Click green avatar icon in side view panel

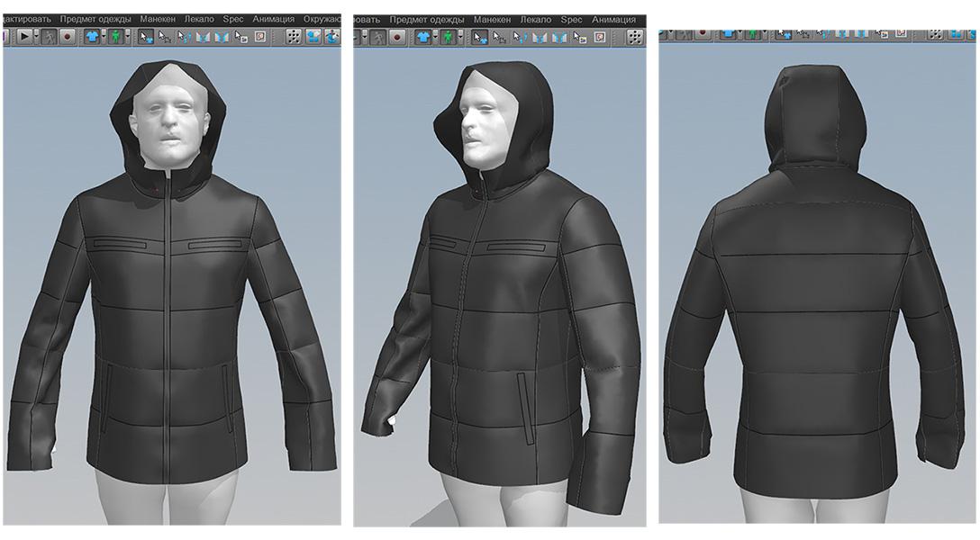[x=449, y=37]
